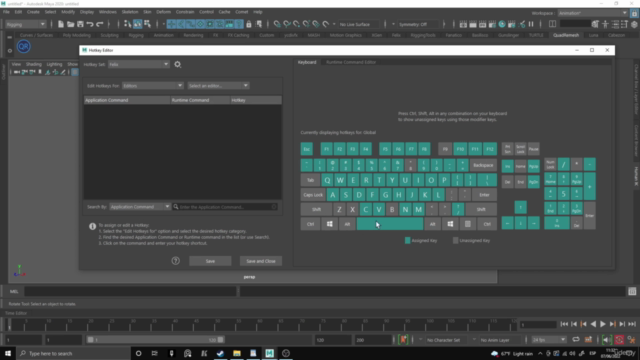Click the File Explorer icon in the taskbar
Viewport: 640px width, 360px height.
click(x=237, y=353)
